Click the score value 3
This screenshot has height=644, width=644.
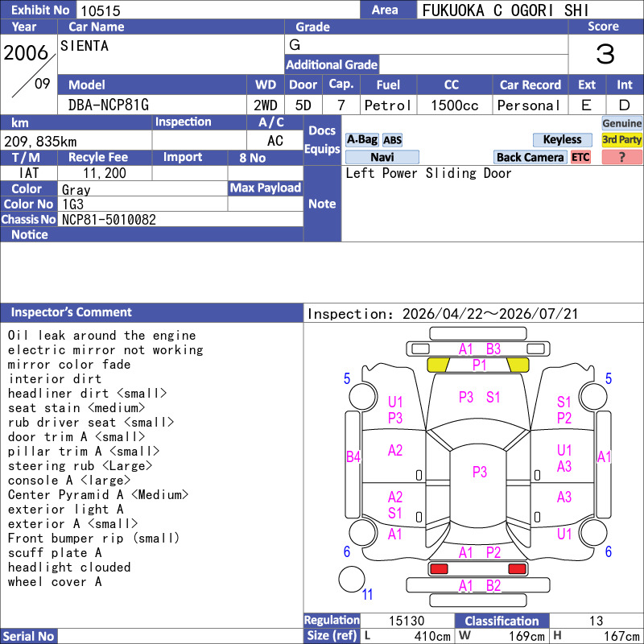point(605,54)
